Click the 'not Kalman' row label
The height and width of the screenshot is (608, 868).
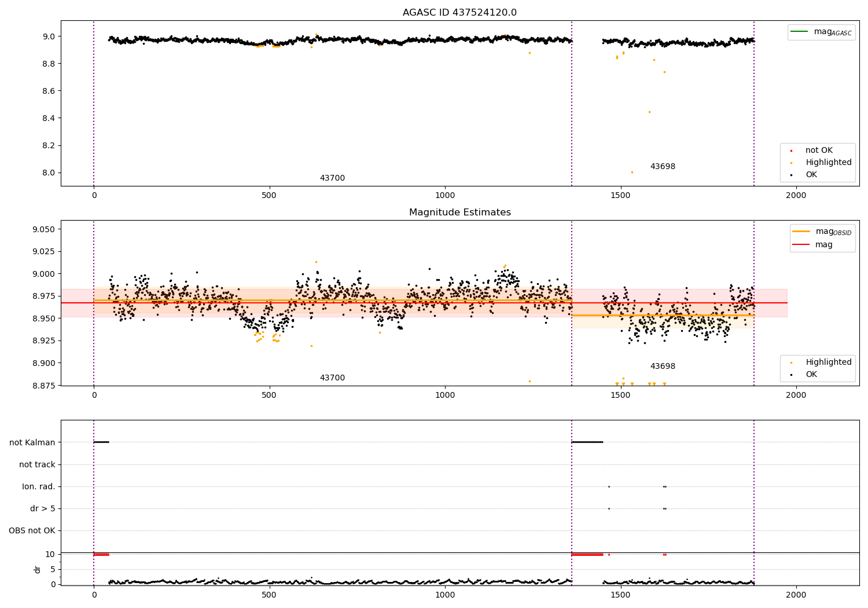coord(32,442)
